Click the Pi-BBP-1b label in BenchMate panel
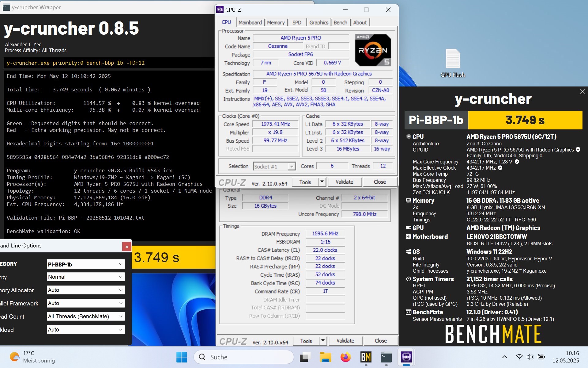 pos(436,120)
